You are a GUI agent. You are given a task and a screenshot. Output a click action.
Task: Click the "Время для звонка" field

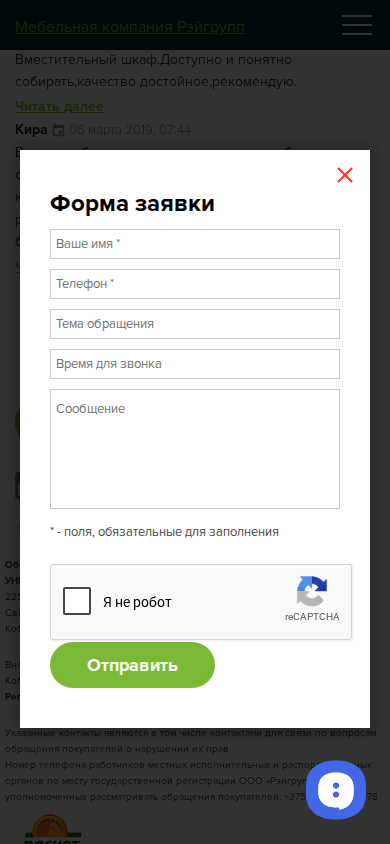(195, 364)
